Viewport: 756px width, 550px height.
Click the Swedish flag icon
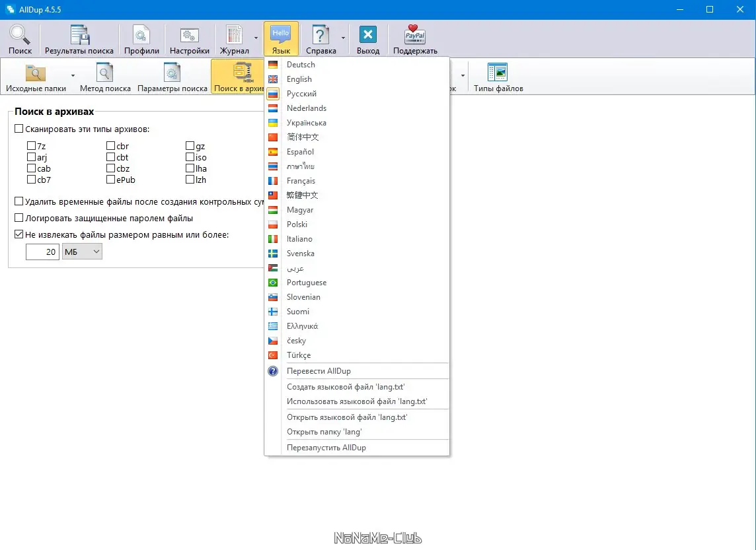[x=273, y=254]
